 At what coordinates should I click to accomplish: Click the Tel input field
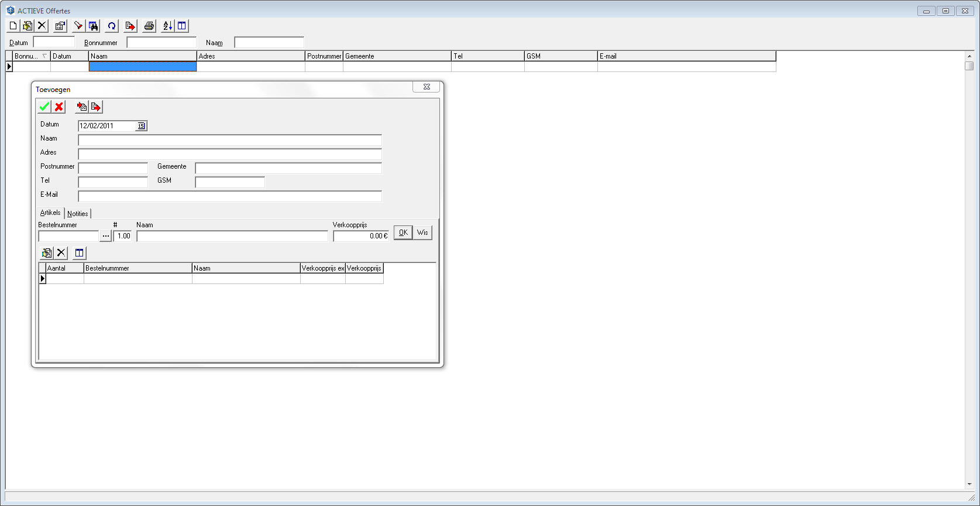[x=113, y=182]
